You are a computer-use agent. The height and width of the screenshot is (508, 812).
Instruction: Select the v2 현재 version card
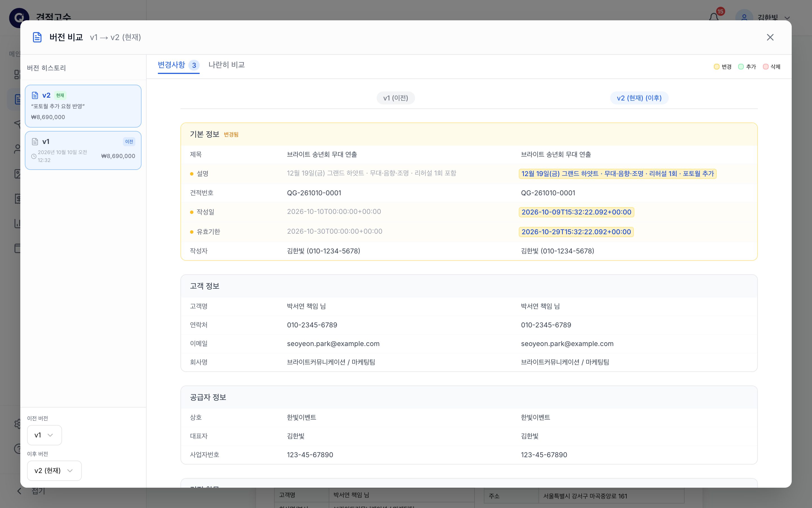click(x=83, y=106)
